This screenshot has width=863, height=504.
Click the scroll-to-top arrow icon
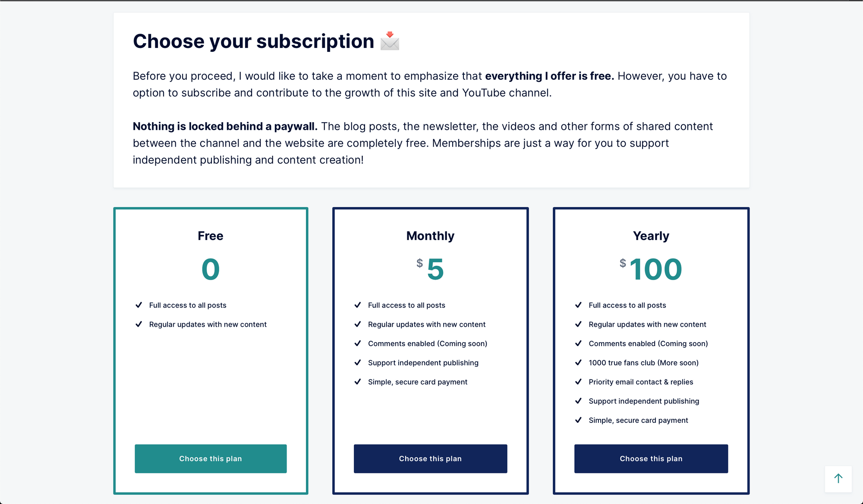838,479
